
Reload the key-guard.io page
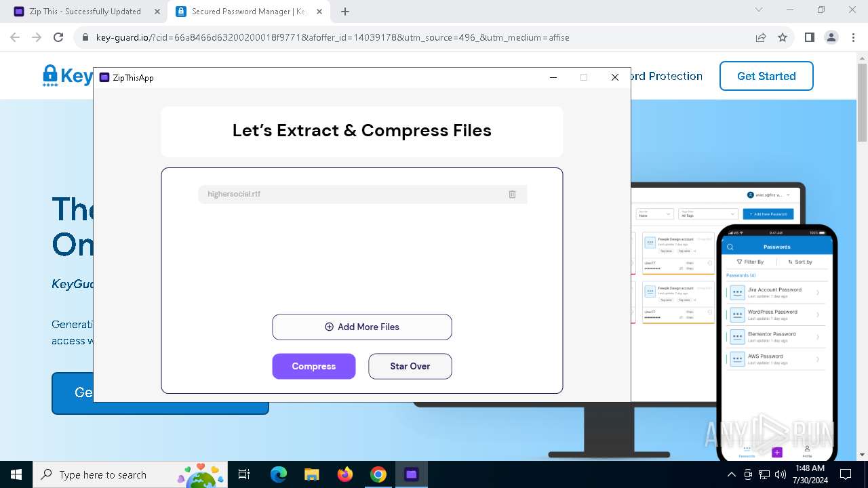coord(58,37)
